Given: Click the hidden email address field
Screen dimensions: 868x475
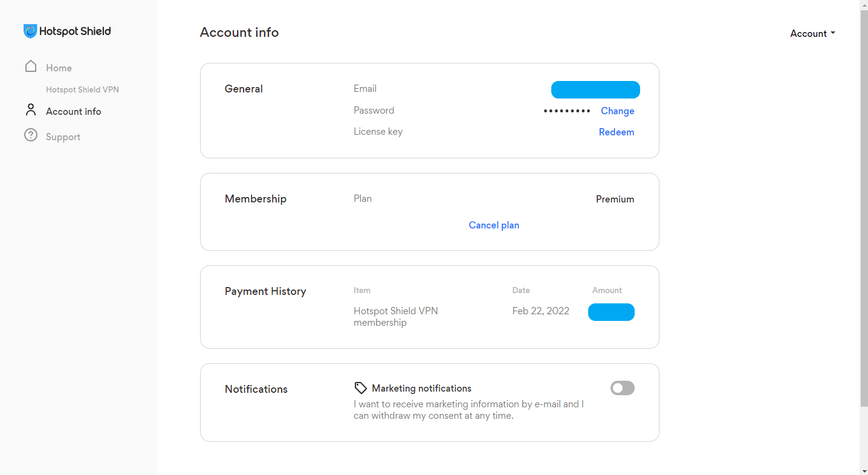Looking at the screenshot, I should [595, 89].
